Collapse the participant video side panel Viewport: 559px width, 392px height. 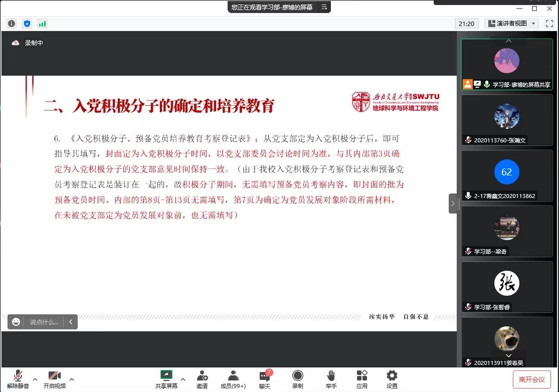click(453, 204)
